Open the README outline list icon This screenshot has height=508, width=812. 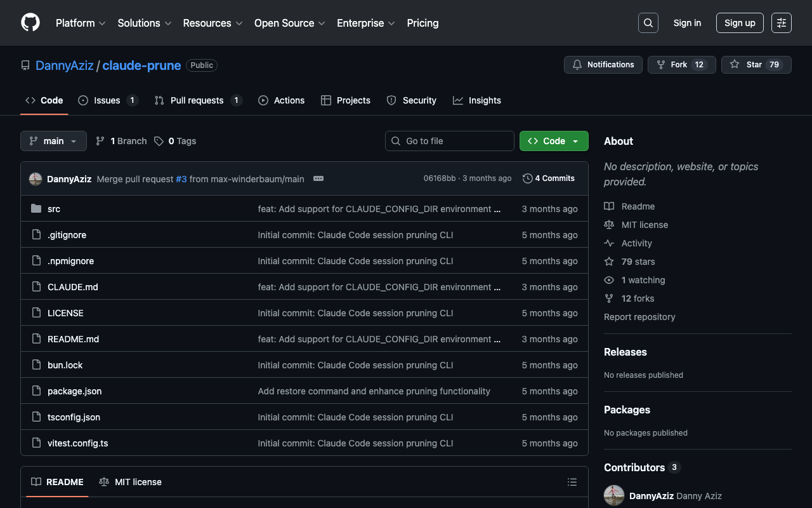(x=572, y=482)
